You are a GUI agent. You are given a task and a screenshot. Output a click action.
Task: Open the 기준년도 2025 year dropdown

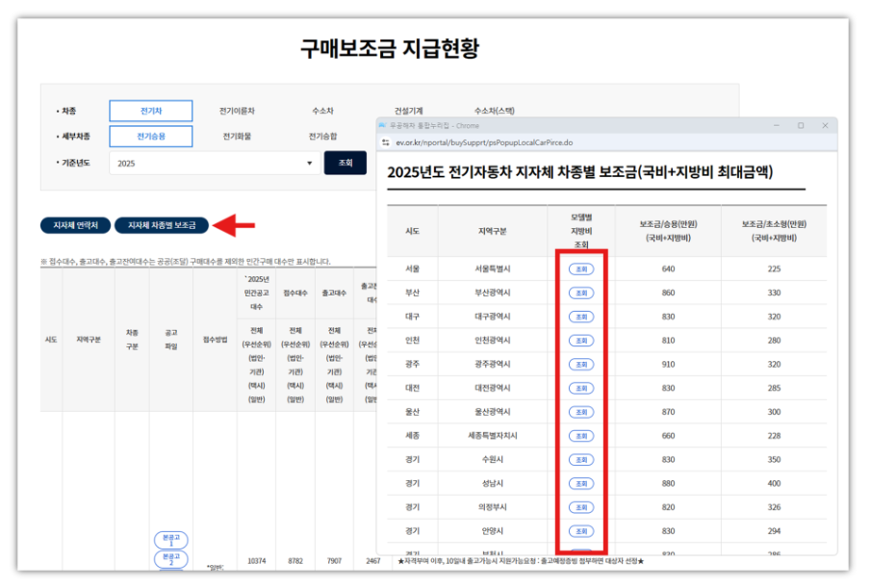(214, 164)
